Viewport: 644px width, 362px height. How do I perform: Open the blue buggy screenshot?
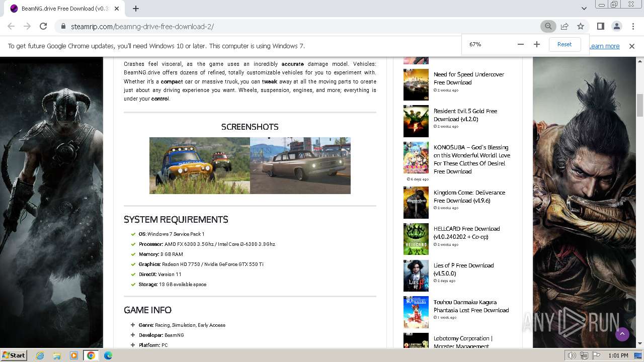point(200,165)
